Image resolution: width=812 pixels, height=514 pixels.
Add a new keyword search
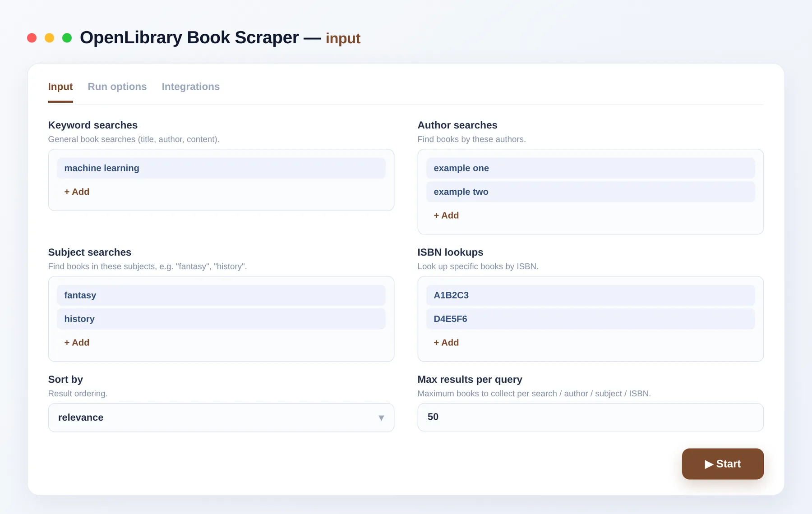coord(77,192)
